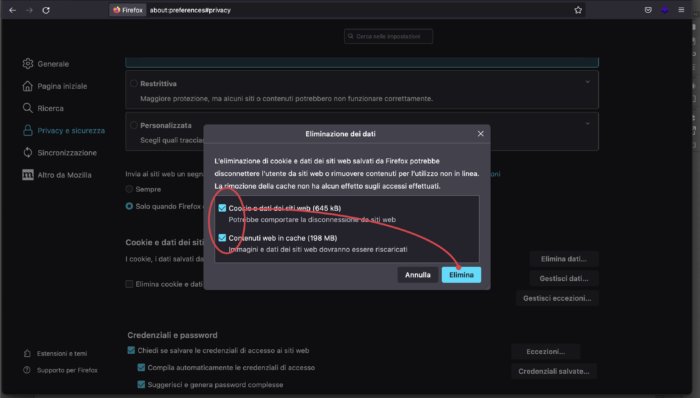Open the Supporto per Firefox link
700x398 pixels.
67,370
